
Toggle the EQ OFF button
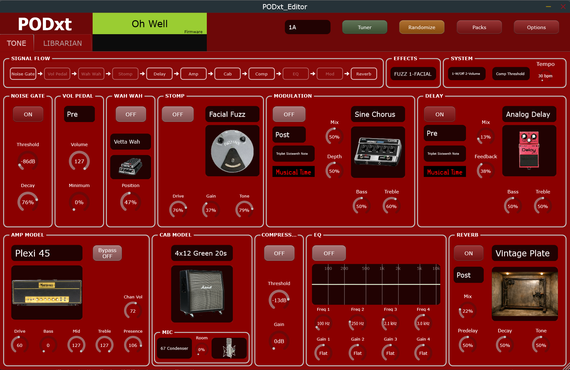329,253
